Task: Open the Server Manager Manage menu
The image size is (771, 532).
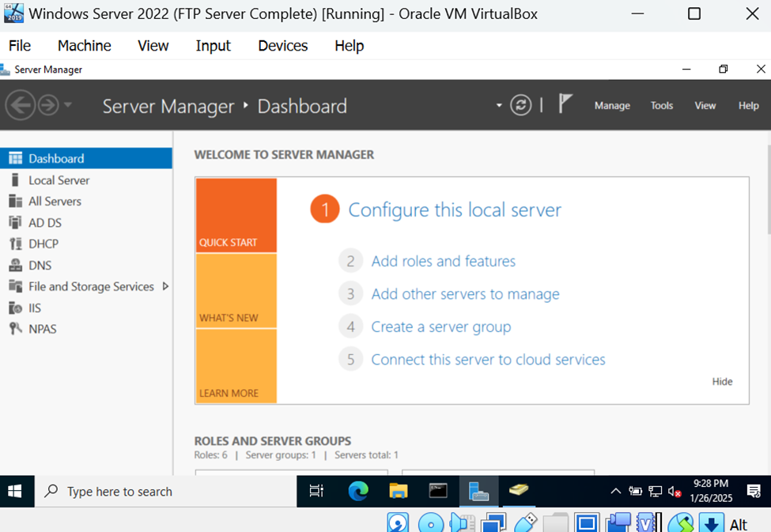Action: tap(612, 105)
